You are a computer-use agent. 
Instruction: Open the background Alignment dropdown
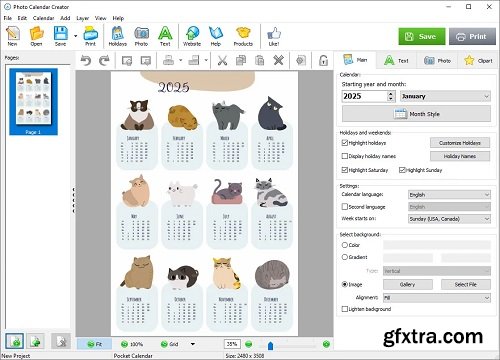point(437,298)
